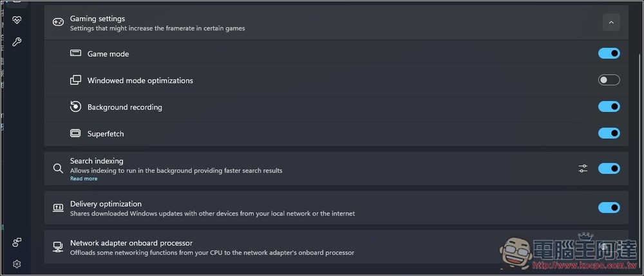Collapse the Gaming settings section chevron
The height and width of the screenshot is (276, 644).
click(x=611, y=23)
